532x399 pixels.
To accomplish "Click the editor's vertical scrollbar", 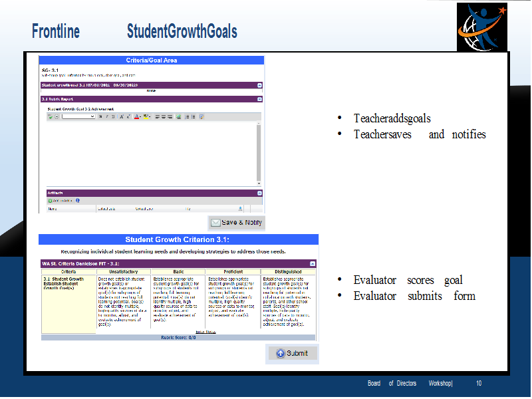I will point(259,153).
